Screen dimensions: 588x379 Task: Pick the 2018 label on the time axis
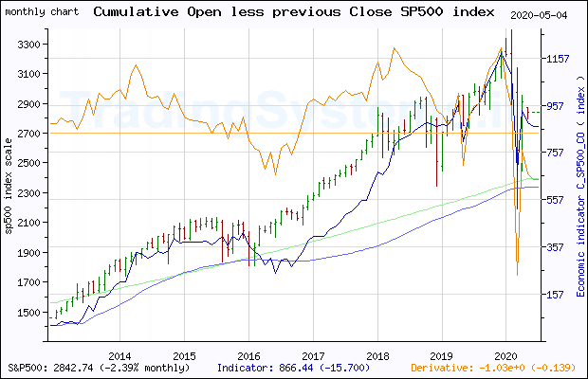pyautogui.click(x=377, y=355)
